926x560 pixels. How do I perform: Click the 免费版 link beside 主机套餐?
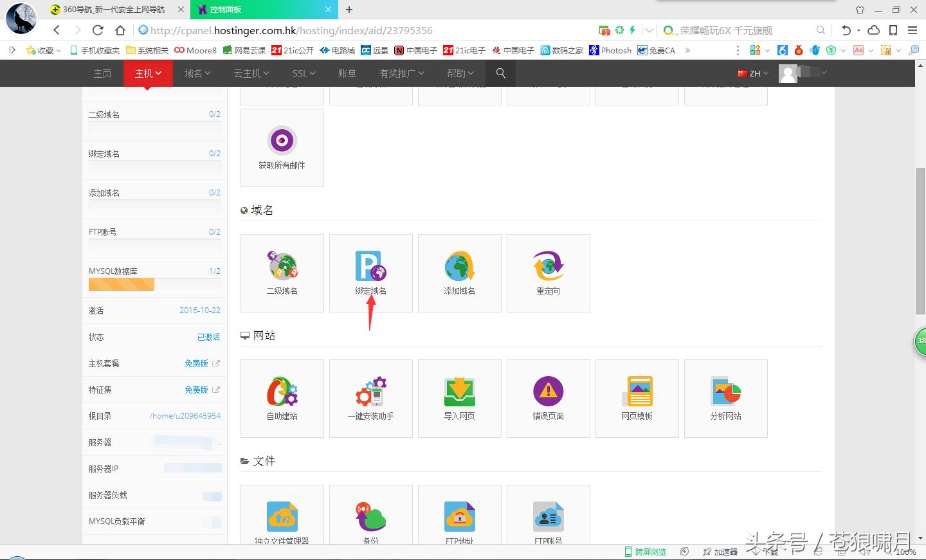196,363
